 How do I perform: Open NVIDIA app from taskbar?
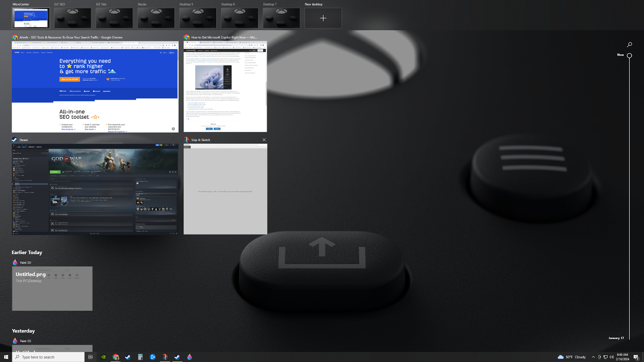pos(103,357)
